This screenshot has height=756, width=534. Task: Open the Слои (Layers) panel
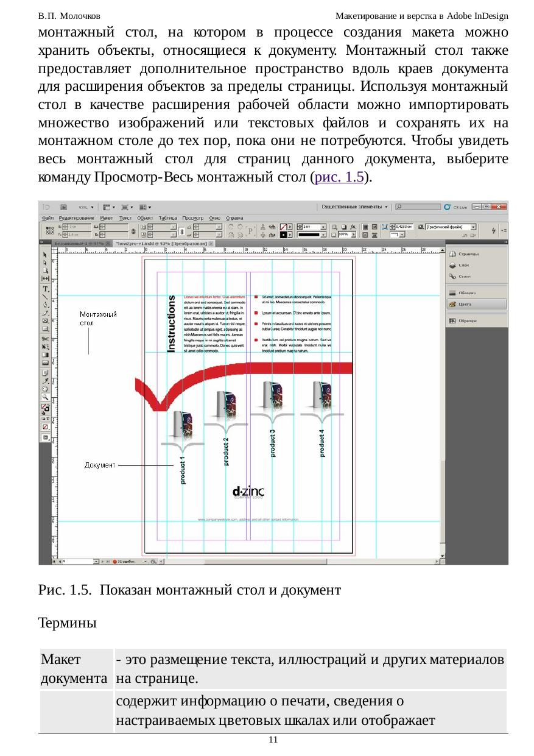coord(464,266)
